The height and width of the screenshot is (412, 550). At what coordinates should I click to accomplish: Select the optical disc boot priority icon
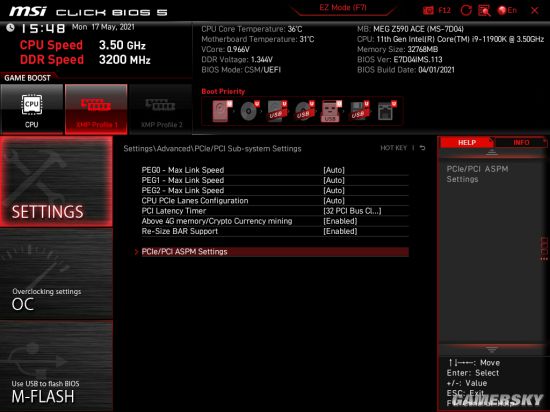249,111
